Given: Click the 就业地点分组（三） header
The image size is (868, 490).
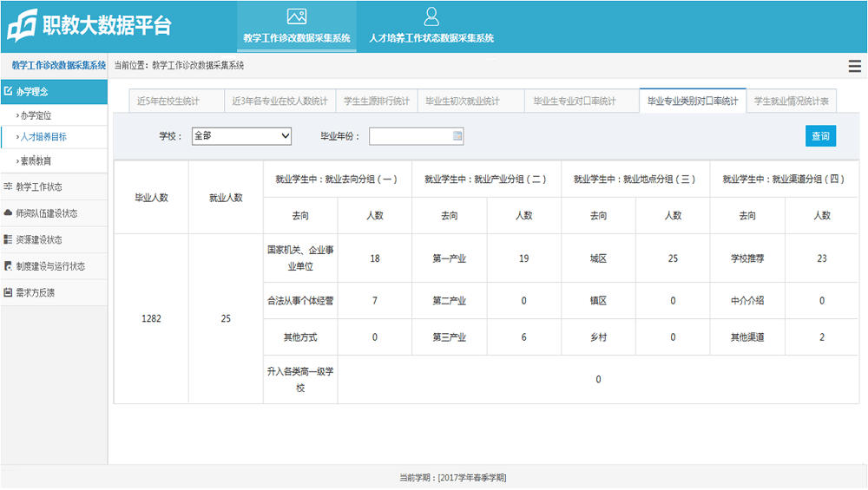Looking at the screenshot, I should 635,180.
